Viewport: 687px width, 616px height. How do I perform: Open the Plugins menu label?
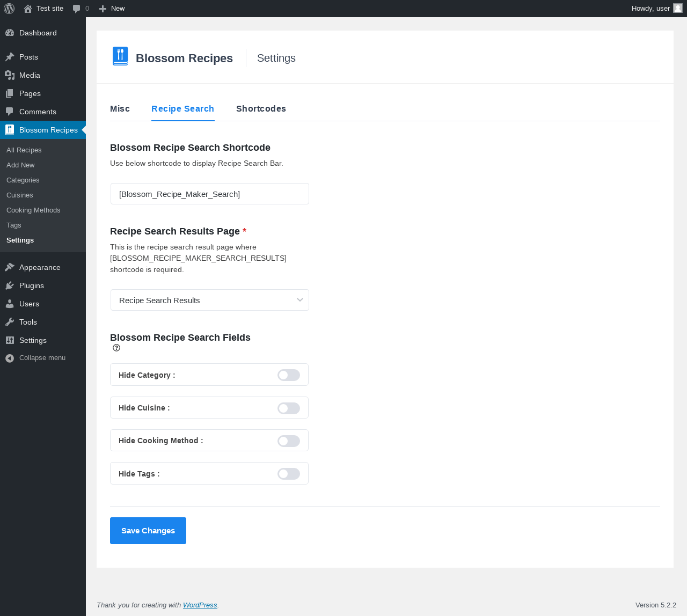click(32, 285)
